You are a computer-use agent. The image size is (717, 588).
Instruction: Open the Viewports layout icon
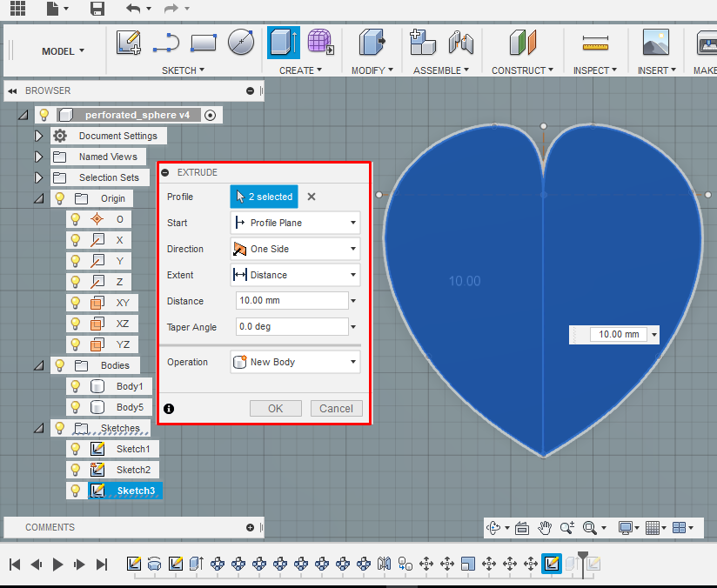pos(679,528)
